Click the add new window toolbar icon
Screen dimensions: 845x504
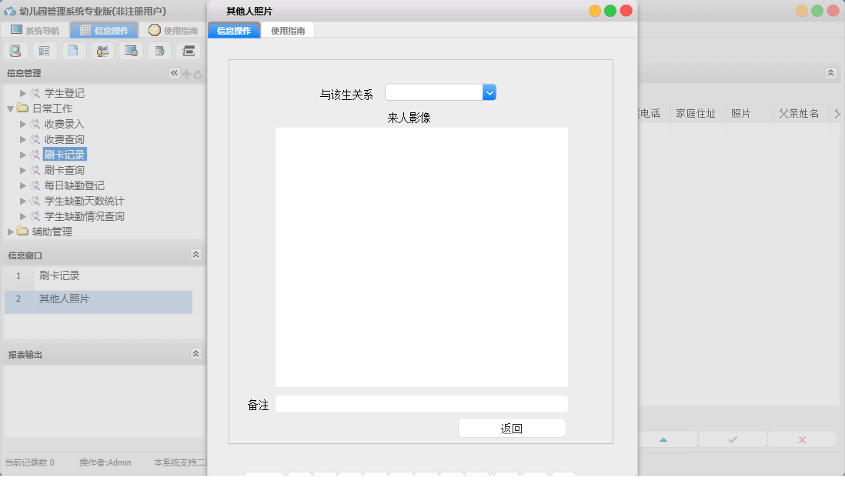click(159, 50)
